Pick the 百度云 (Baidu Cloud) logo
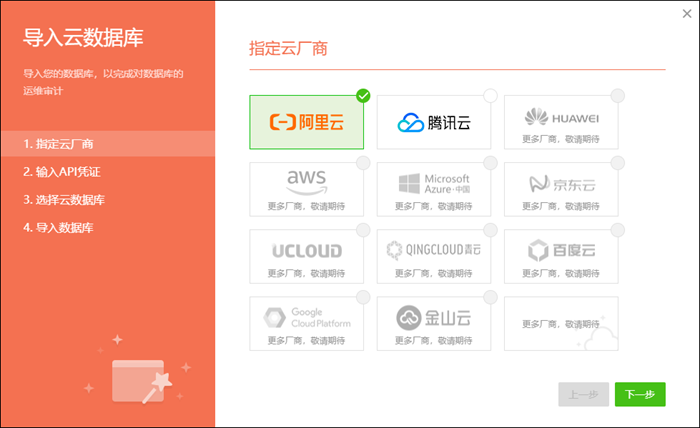Image resolution: width=700 pixels, height=428 pixels. (560, 250)
